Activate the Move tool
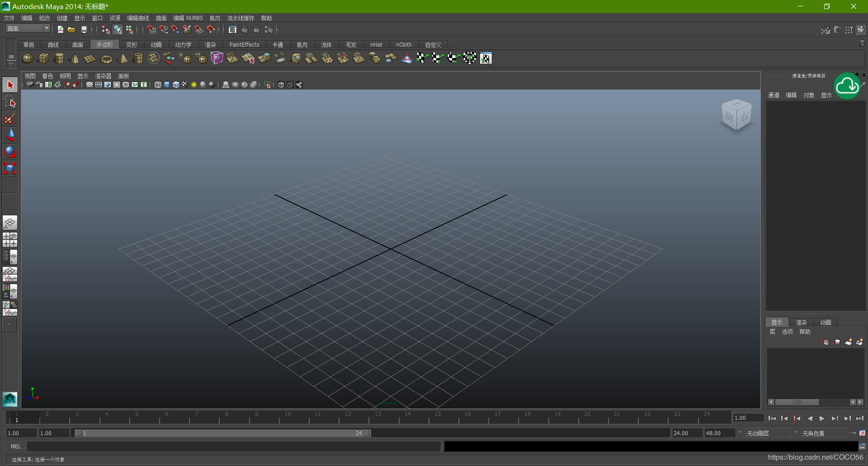Image resolution: width=868 pixels, height=466 pixels. pyautogui.click(x=10, y=135)
